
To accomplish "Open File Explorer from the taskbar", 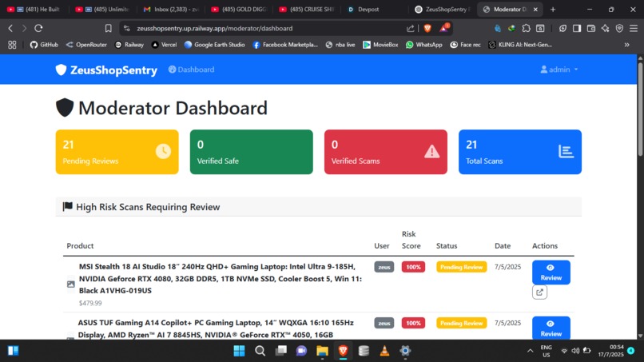I will tap(323, 351).
